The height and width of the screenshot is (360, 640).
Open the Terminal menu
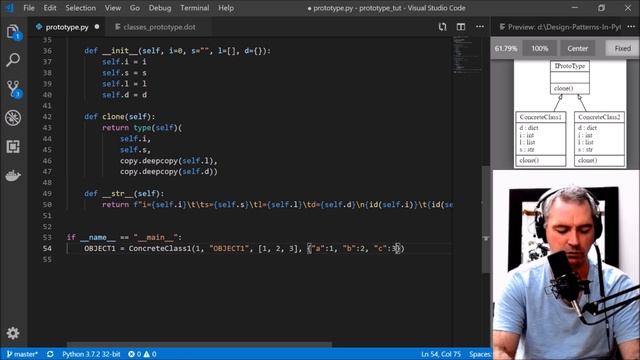tap(195, 8)
